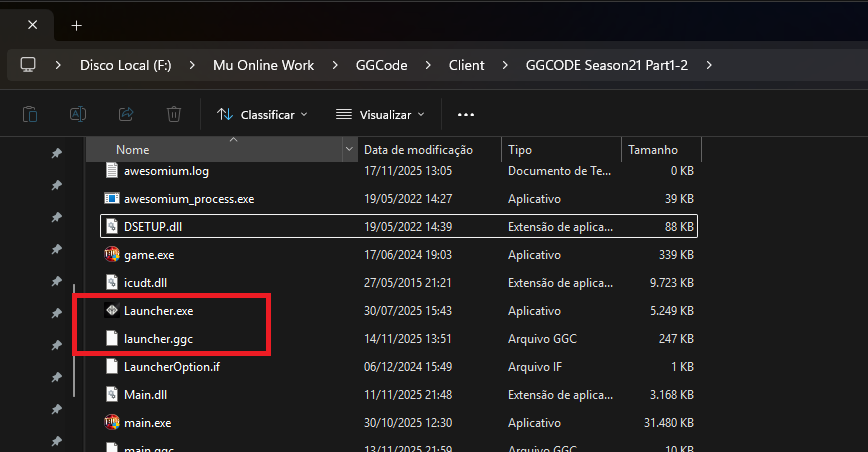Select the launcher.ggc file name
Image resolution: width=868 pixels, height=452 pixels.
[x=158, y=339]
